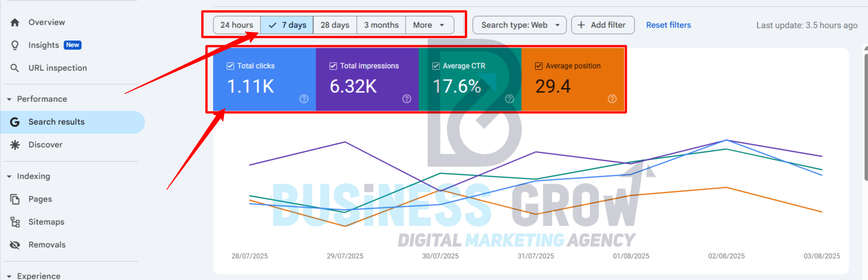Click the 29/07/2025 date on the chart axis
Image resolution: width=868 pixels, height=280 pixels.
click(x=345, y=256)
